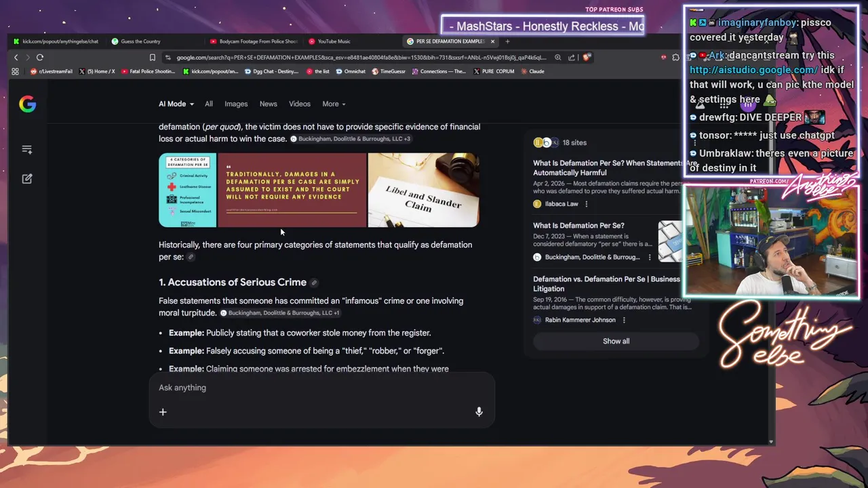Screen dimensions: 868x488
Task: Open the extension icon at the toolbar's right end
Action: 675,58
